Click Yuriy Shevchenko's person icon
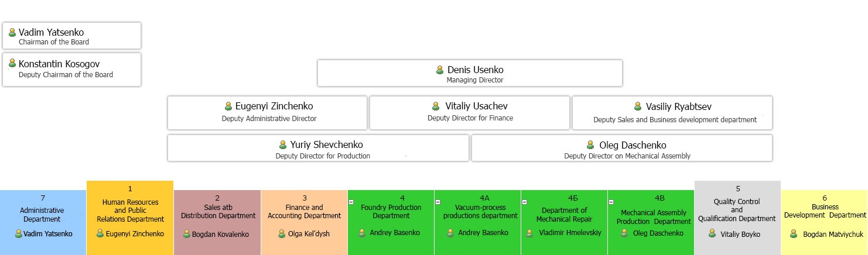Screen dimensions: 868x255 (x=283, y=144)
